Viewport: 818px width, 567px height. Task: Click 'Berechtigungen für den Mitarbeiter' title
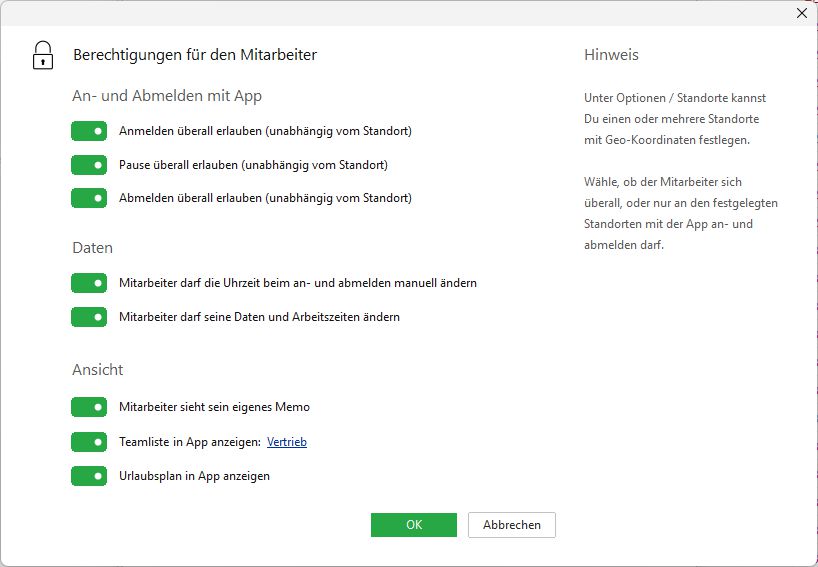(195, 55)
